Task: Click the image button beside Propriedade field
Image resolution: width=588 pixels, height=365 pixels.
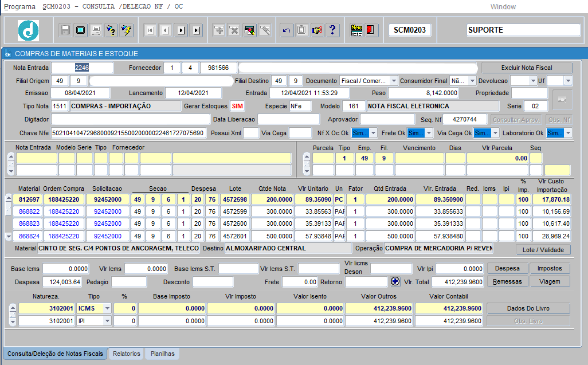Action: (x=562, y=99)
